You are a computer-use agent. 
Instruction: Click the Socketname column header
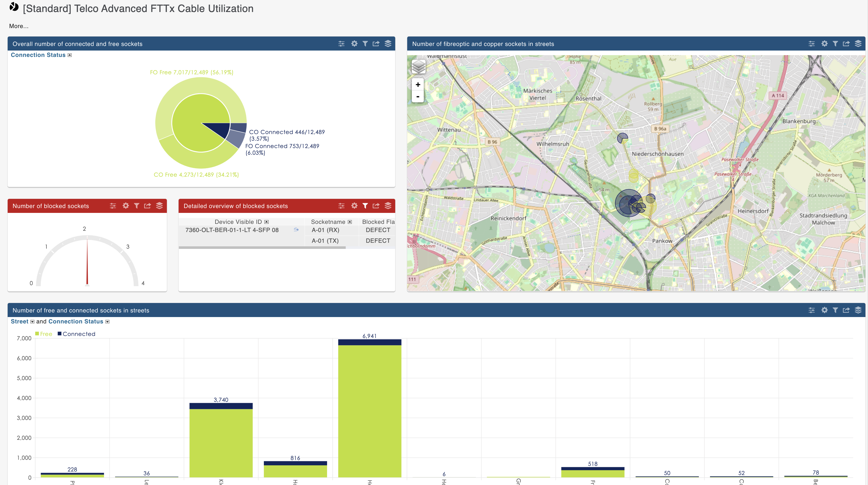point(328,222)
